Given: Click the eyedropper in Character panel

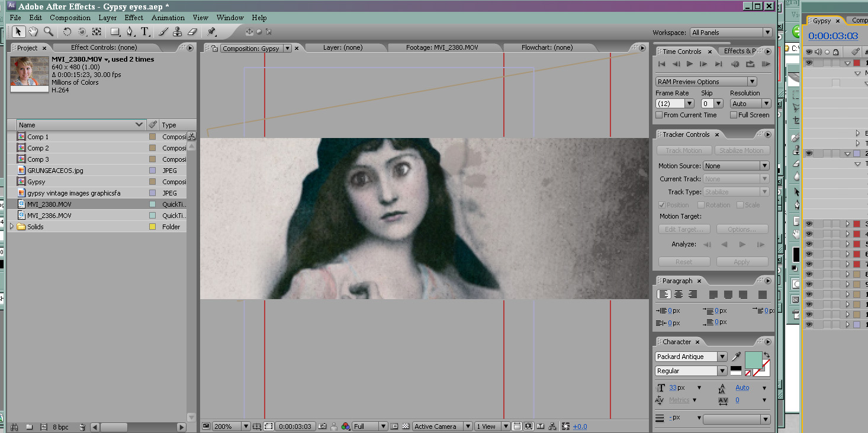Looking at the screenshot, I should [737, 357].
